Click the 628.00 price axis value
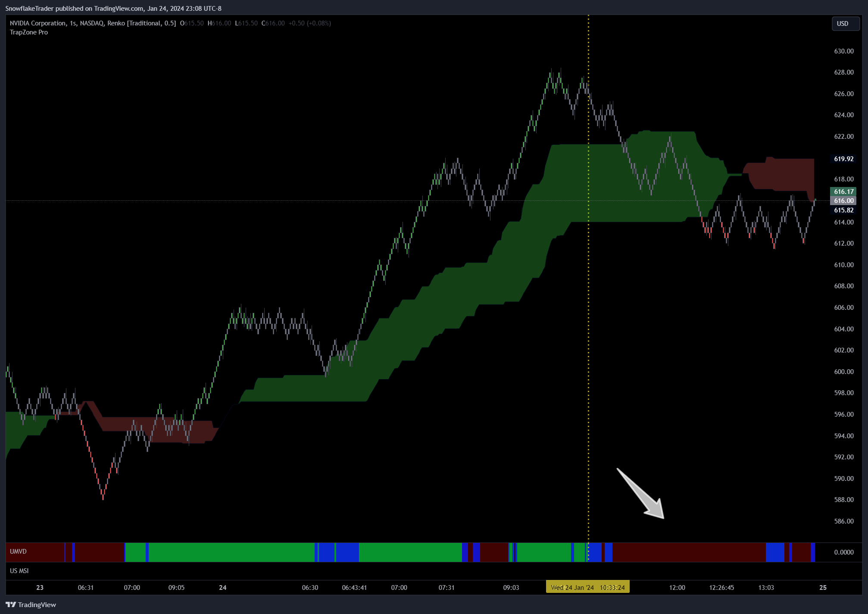The width and height of the screenshot is (868, 614). [x=844, y=72]
